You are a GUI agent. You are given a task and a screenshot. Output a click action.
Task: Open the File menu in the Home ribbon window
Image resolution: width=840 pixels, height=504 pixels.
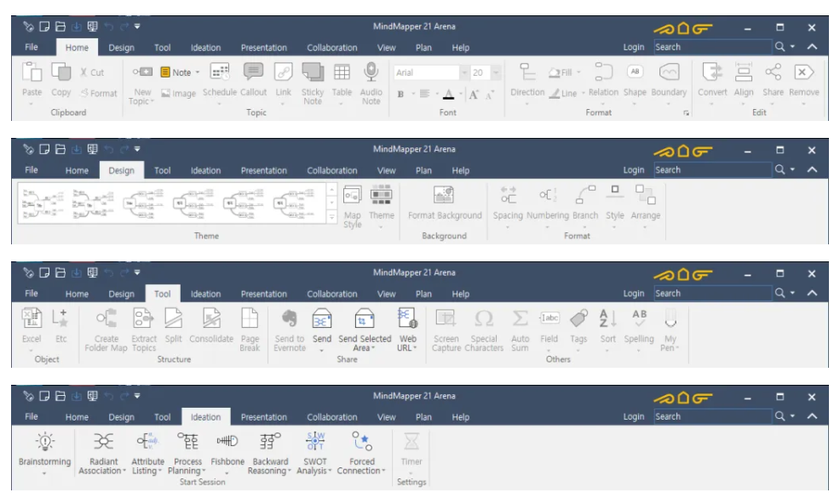point(32,47)
